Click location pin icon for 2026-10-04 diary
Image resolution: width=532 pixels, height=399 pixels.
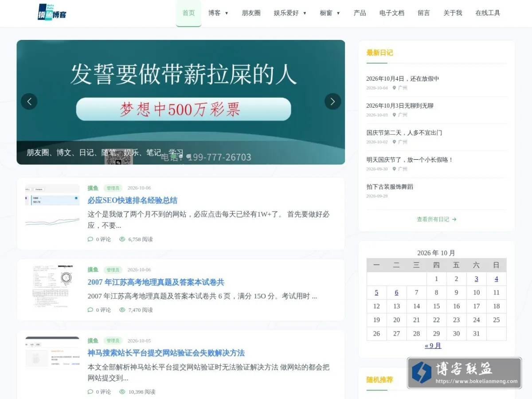[x=394, y=88]
